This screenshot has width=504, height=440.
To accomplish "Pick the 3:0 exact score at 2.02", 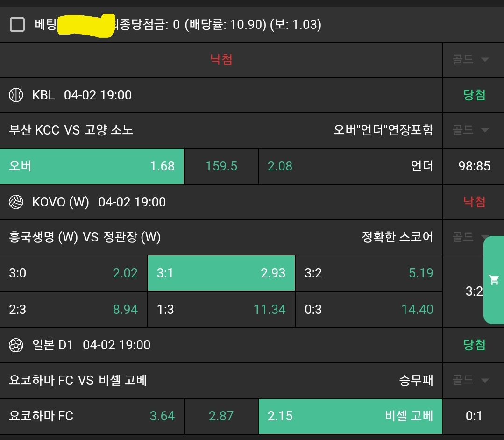I will pyautogui.click(x=73, y=273).
